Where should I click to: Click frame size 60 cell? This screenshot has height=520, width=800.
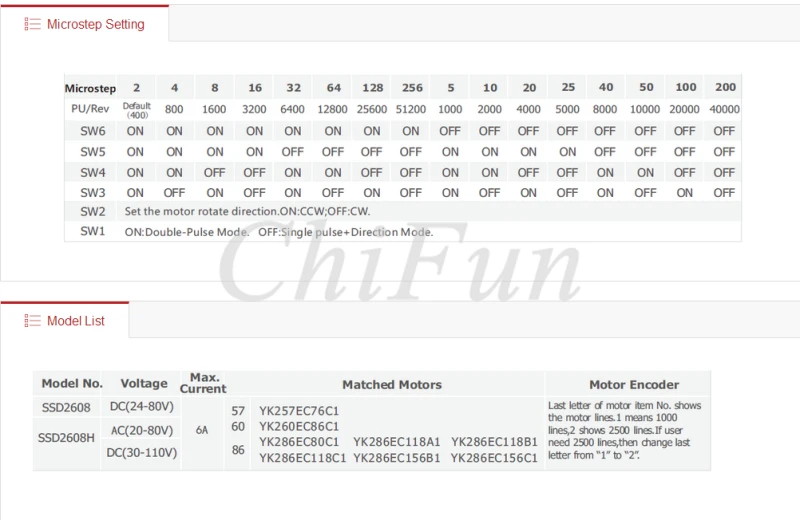point(238,426)
